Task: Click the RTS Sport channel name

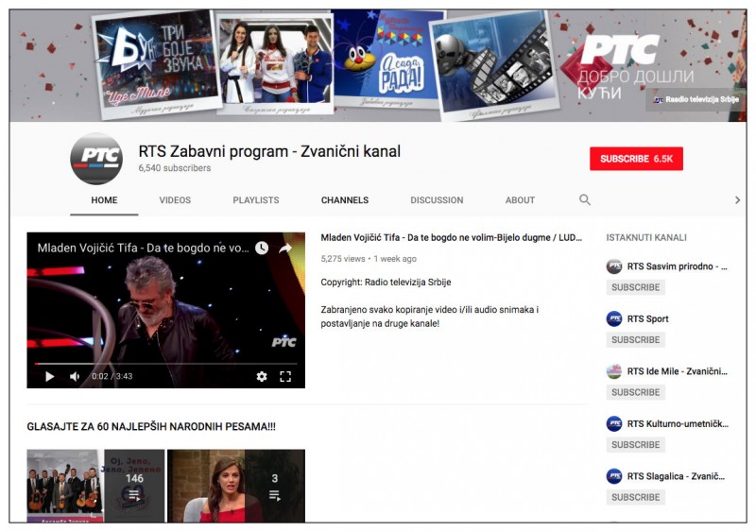Action: point(648,318)
